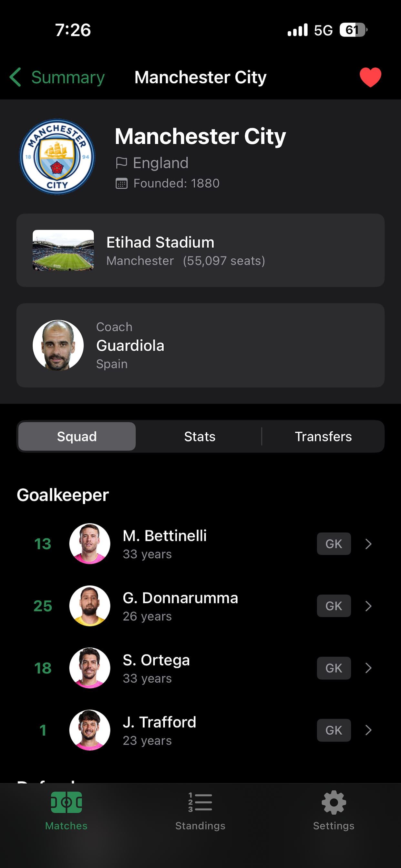Open the Settings gear icon

(334, 802)
